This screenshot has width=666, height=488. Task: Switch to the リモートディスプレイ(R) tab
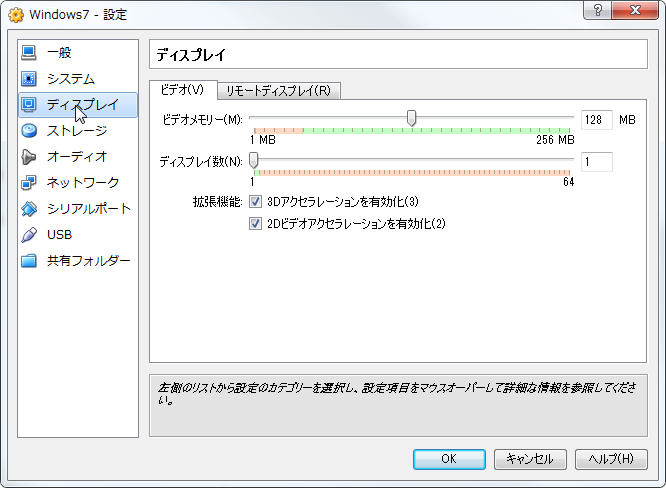point(278,91)
